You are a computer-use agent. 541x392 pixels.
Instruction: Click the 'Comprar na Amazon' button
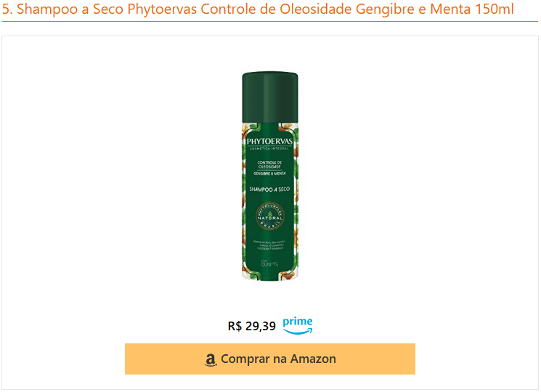coord(270,359)
